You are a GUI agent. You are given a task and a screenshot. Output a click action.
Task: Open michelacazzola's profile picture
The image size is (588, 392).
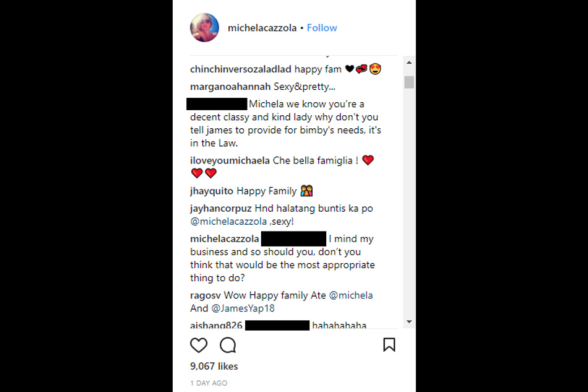(x=204, y=28)
